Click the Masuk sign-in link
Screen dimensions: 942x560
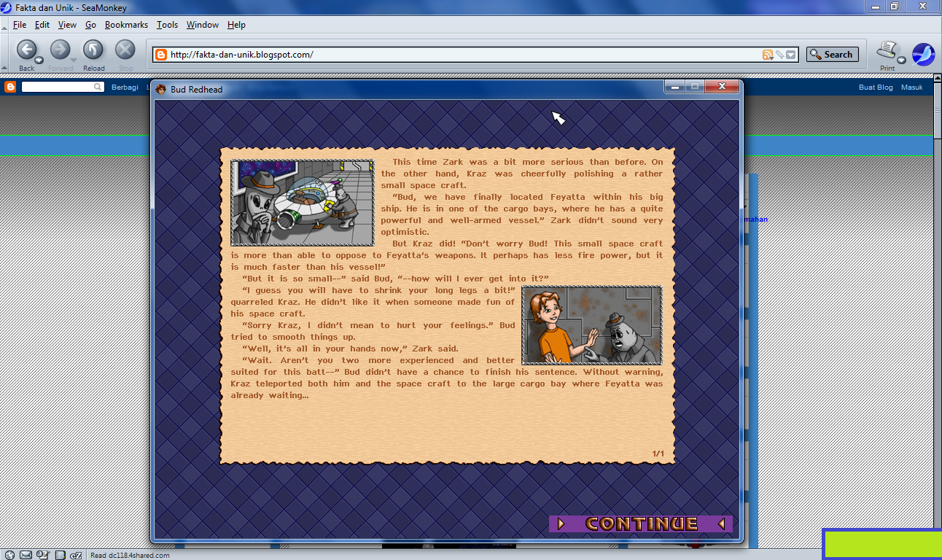click(x=912, y=87)
